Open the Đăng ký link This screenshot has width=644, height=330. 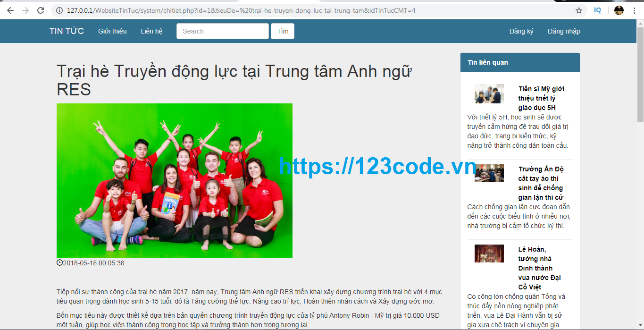pos(521,31)
